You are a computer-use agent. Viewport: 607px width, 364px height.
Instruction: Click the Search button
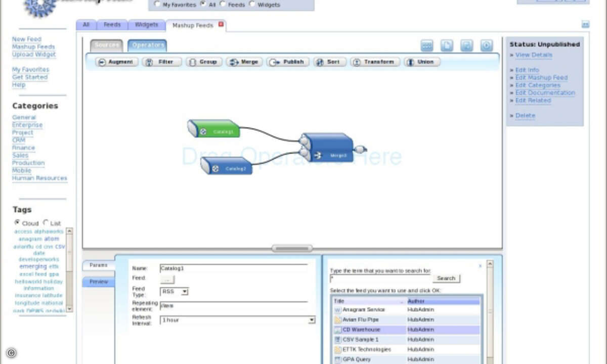pos(446,279)
